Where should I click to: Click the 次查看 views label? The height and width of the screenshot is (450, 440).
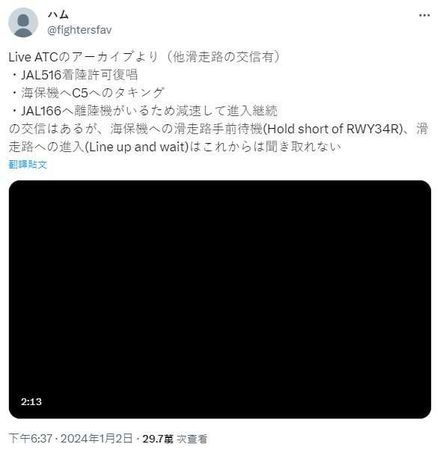point(192,439)
